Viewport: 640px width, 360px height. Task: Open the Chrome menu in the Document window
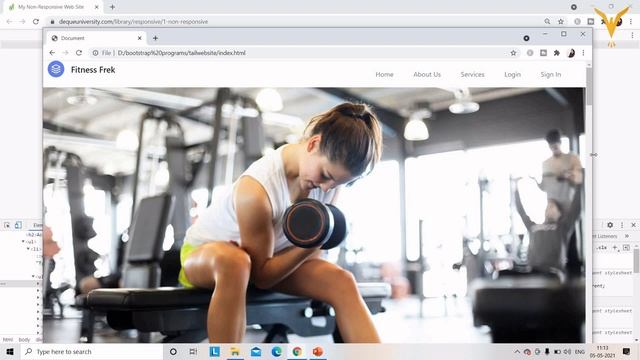583,53
